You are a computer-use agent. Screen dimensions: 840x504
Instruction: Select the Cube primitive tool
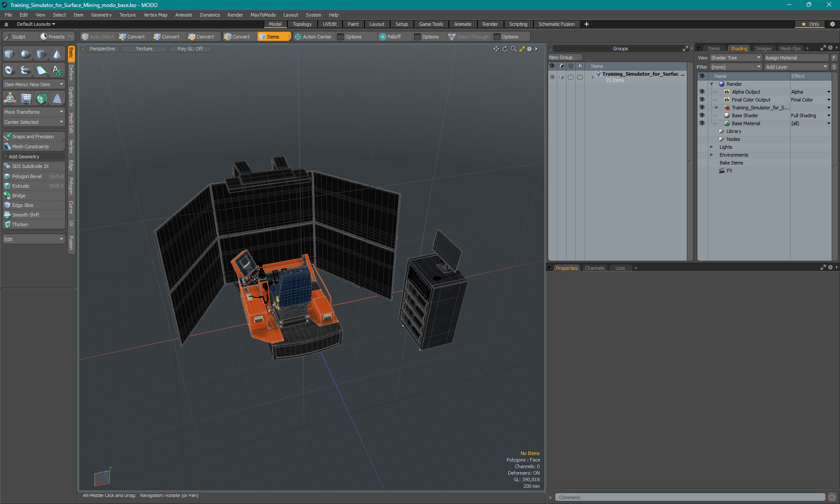click(9, 54)
